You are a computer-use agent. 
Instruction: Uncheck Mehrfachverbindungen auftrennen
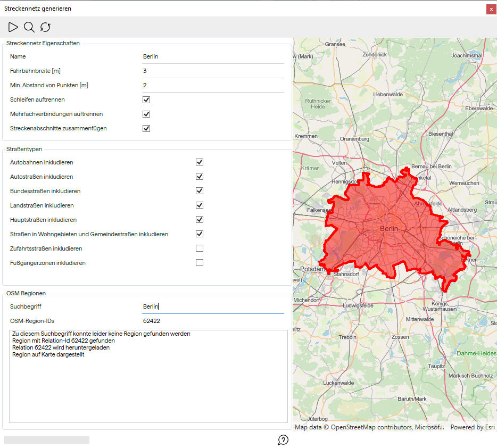pyautogui.click(x=146, y=114)
